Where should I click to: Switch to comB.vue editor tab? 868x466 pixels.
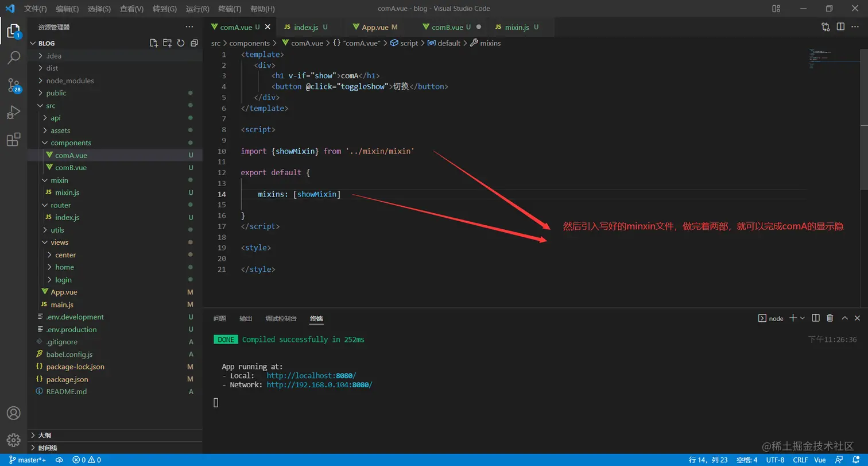447,27
